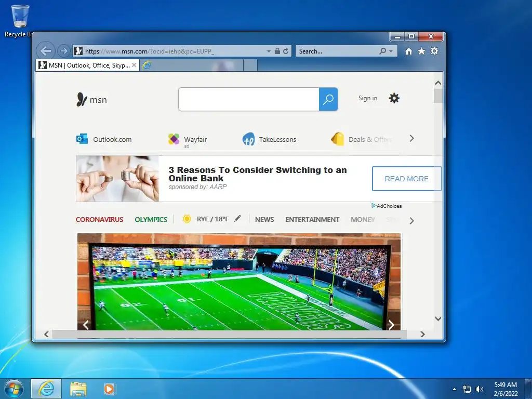532x399 pixels.
Task: Open Favorites with the star icon
Action: coord(421,51)
